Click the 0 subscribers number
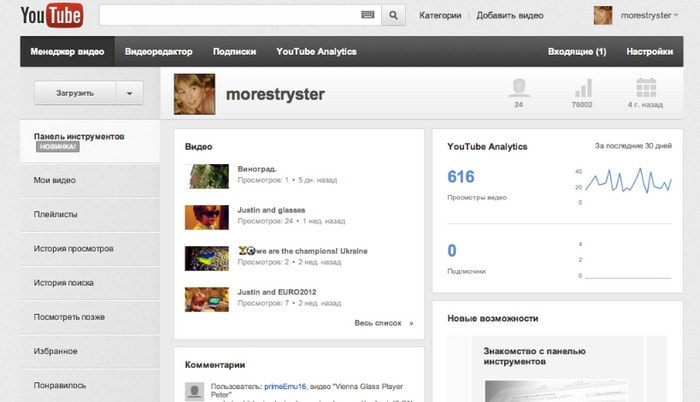 452,251
